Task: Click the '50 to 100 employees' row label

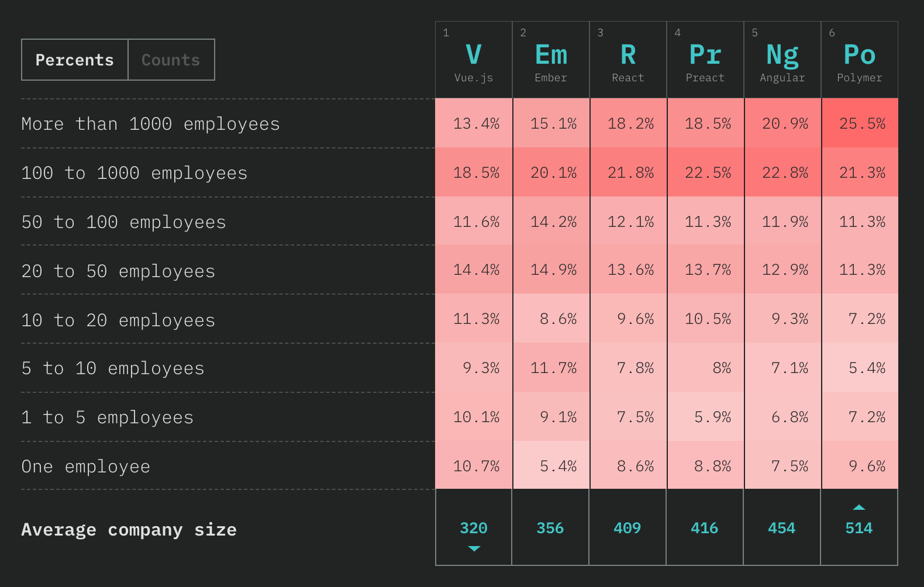Action: click(124, 222)
